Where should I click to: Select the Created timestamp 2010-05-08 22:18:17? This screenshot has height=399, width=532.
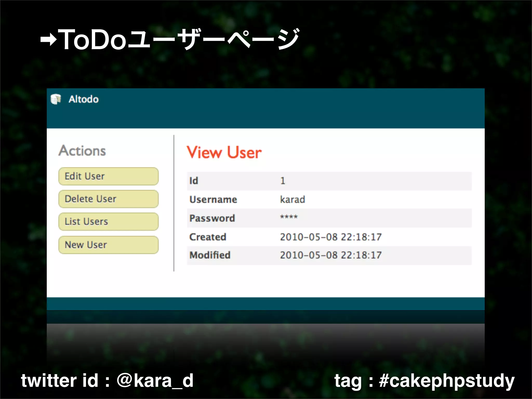click(x=331, y=237)
